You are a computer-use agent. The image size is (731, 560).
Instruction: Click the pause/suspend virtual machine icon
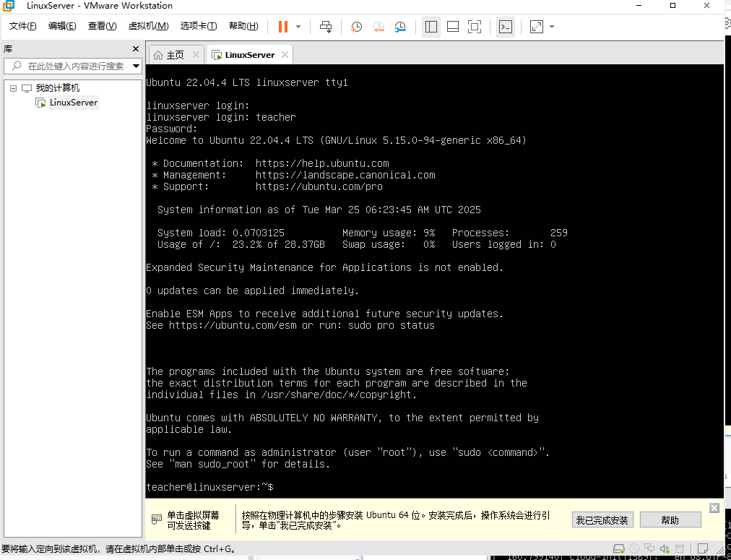point(282,27)
